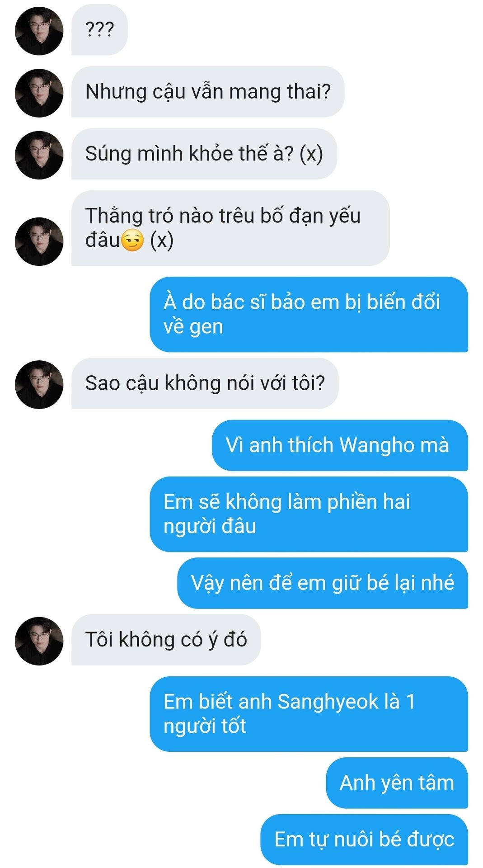Open profile avatar beside 'Nhưng cậu vẫn mang thai?'
The image size is (483, 868).
(x=39, y=93)
